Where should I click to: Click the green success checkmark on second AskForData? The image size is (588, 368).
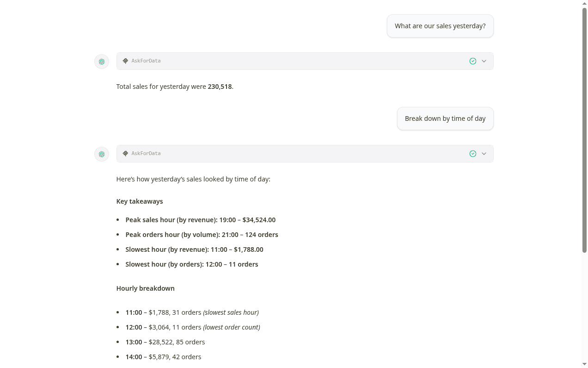472,153
